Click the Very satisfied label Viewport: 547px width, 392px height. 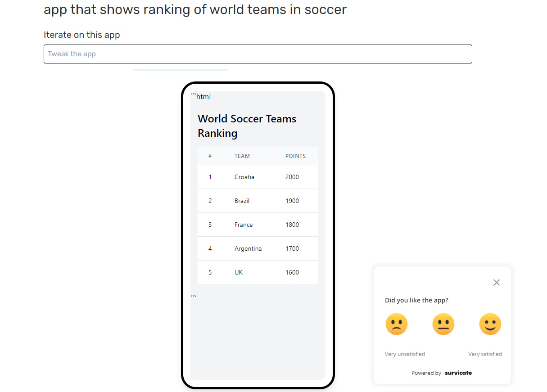coord(485,354)
